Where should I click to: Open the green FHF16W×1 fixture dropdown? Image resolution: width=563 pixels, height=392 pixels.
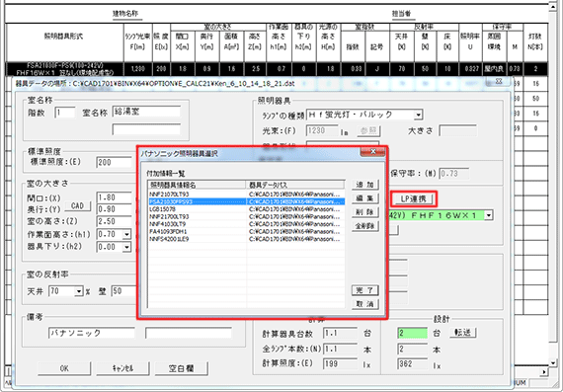488,215
